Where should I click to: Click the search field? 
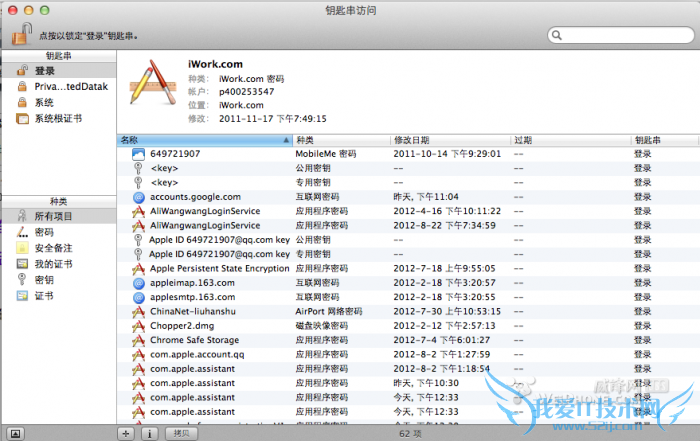click(x=621, y=35)
